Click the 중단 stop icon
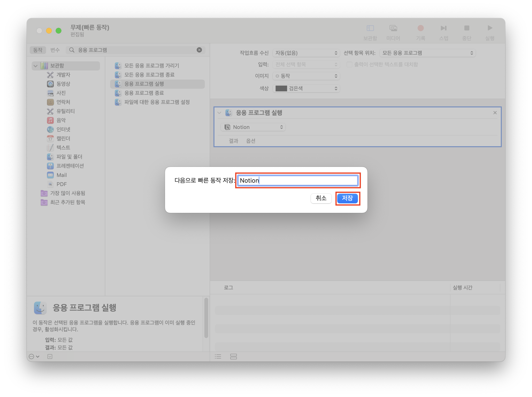Viewport: 532px width, 397px height. [467, 28]
